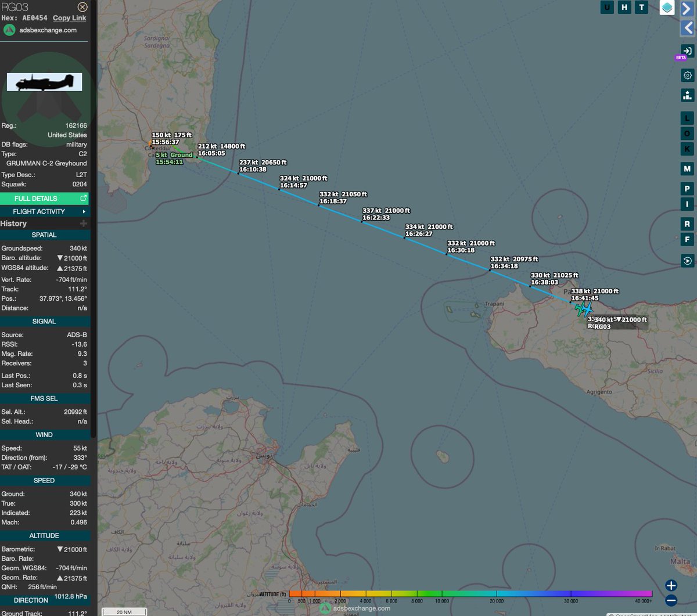
Task: Click the Copy Link text
Action: 69,18
